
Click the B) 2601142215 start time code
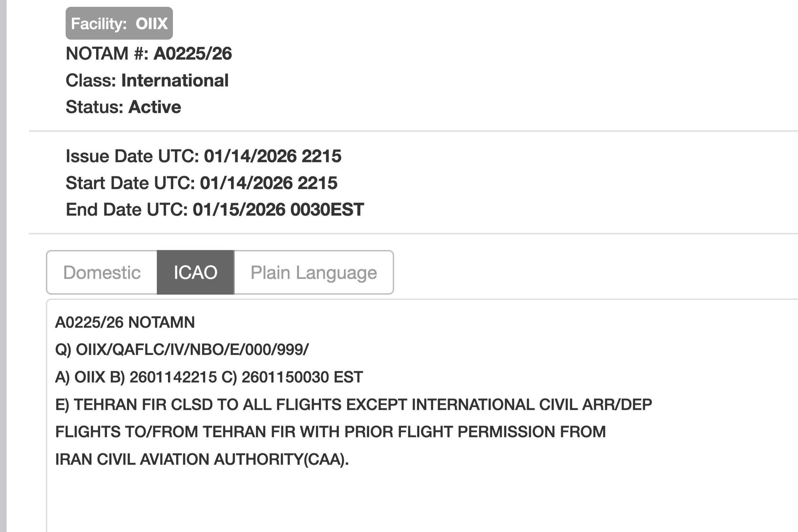pos(163,377)
